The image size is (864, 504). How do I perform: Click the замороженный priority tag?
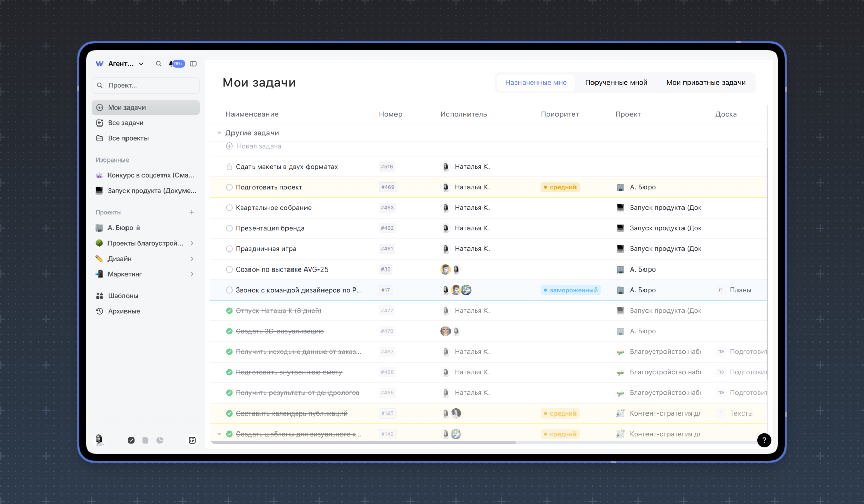point(570,290)
